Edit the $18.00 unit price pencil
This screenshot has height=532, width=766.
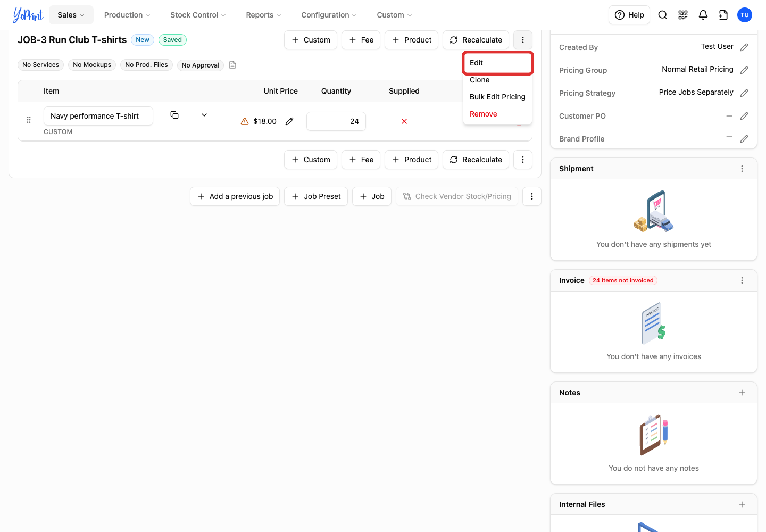(289, 121)
